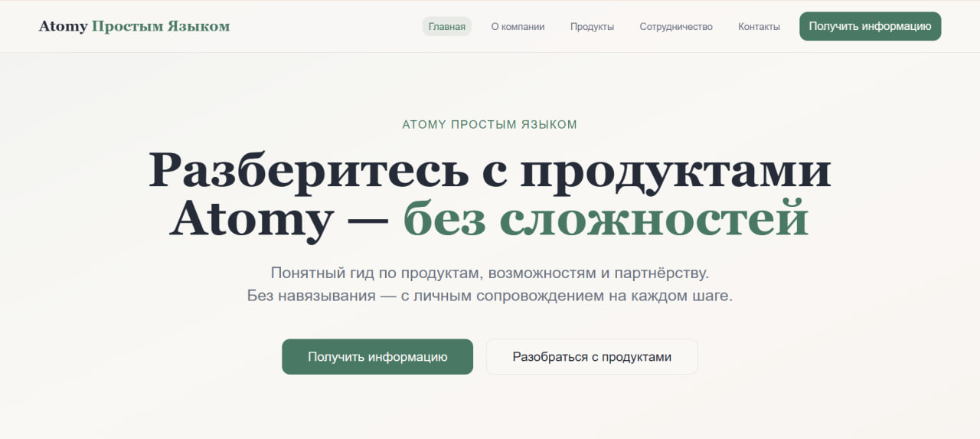Click the Atomy Простым Языком site logo
980x439 pixels.
134,26
